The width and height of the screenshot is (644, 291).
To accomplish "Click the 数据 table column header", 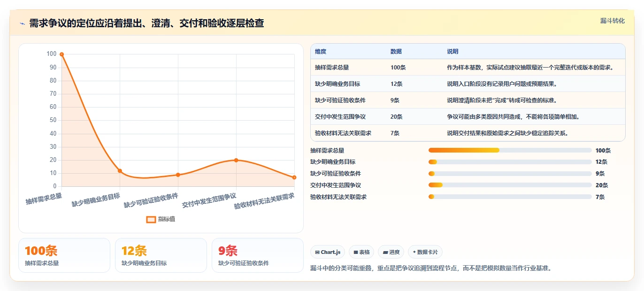I will tap(396, 52).
